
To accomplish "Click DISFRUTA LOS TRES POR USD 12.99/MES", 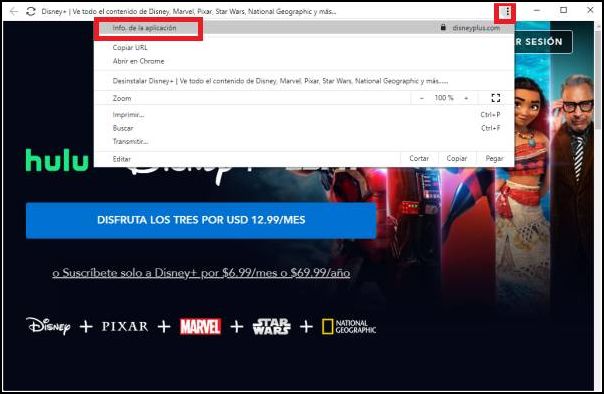I will pyautogui.click(x=201, y=220).
